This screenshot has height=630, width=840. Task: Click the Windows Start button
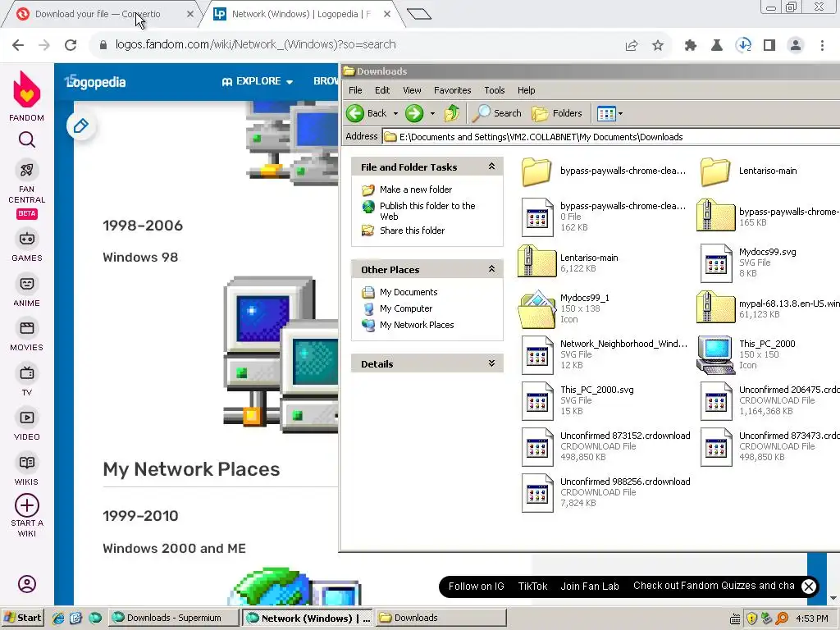pos(22,619)
